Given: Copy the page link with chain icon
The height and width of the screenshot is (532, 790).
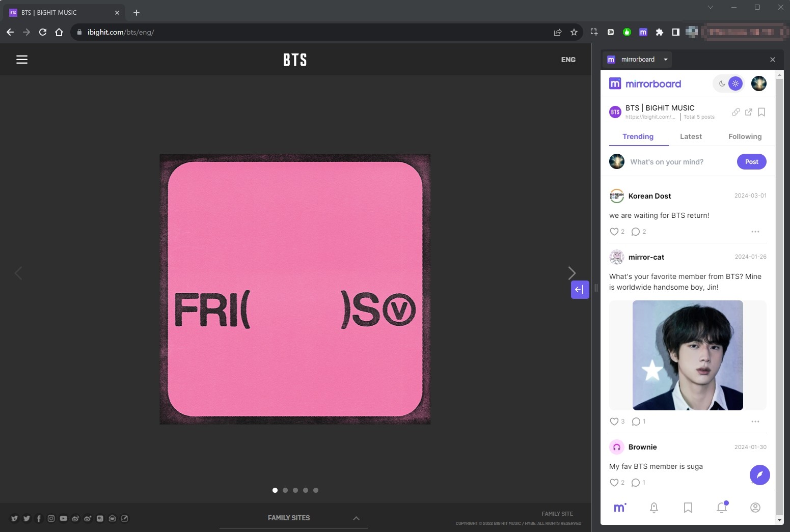Looking at the screenshot, I should pyautogui.click(x=735, y=112).
